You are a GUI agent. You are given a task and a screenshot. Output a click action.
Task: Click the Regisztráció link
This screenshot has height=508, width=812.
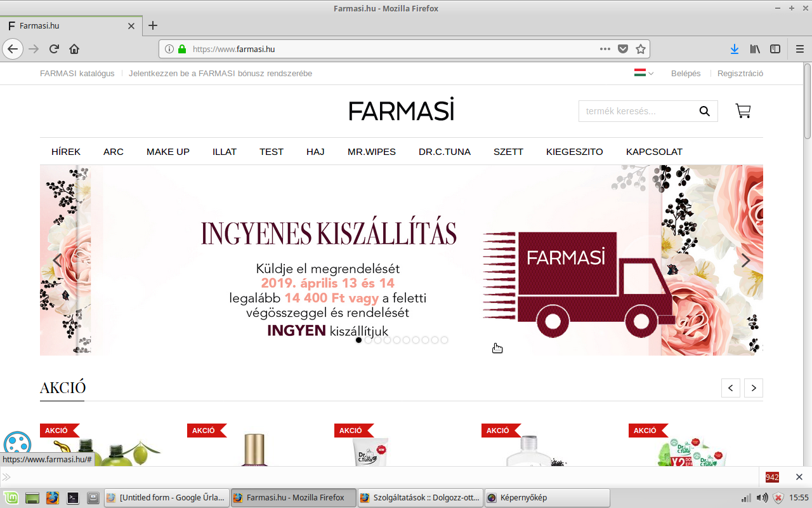[x=740, y=74]
